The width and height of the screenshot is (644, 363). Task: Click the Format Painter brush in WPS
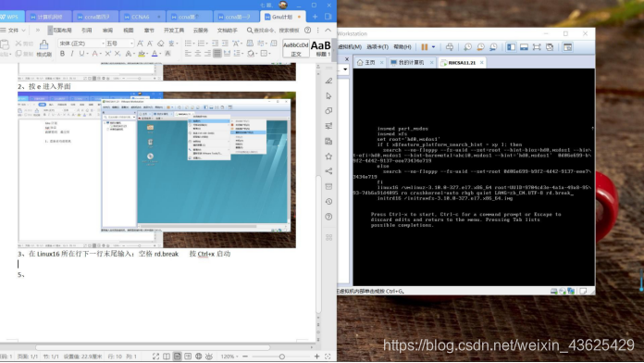[43, 48]
